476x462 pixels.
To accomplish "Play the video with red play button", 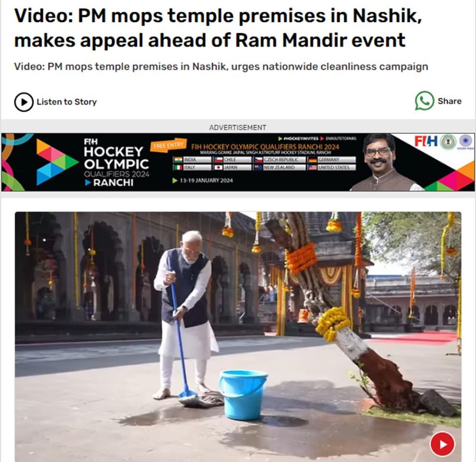I will (442, 444).
